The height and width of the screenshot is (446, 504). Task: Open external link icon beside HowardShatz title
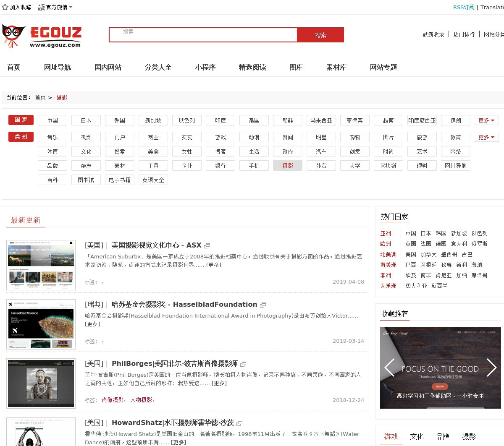239,423
